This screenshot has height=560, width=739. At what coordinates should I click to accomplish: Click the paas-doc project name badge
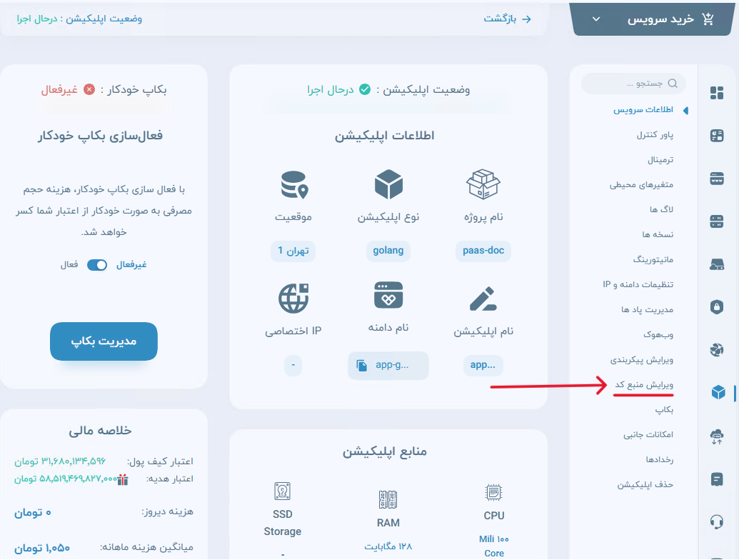point(484,251)
